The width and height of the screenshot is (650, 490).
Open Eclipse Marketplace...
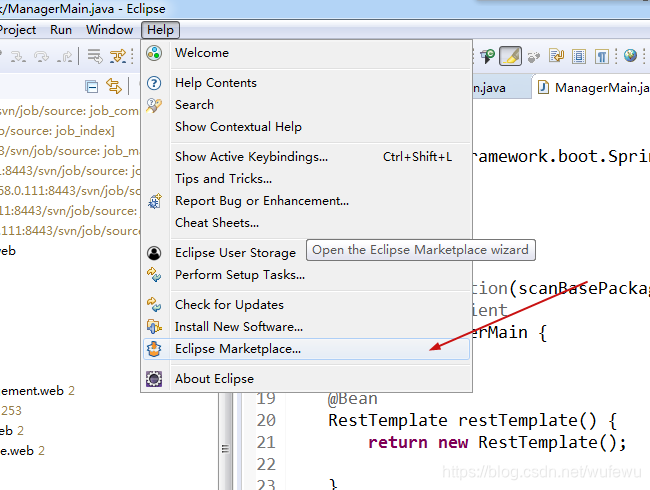pos(306,349)
